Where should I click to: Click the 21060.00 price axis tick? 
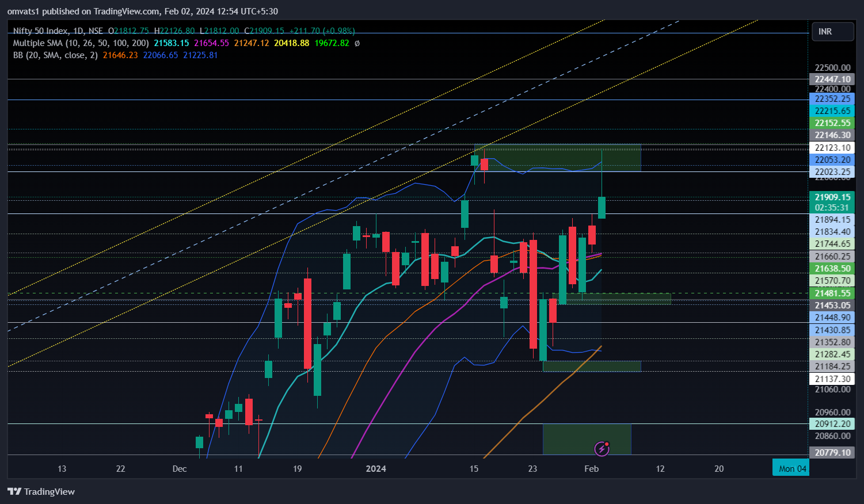click(832, 390)
